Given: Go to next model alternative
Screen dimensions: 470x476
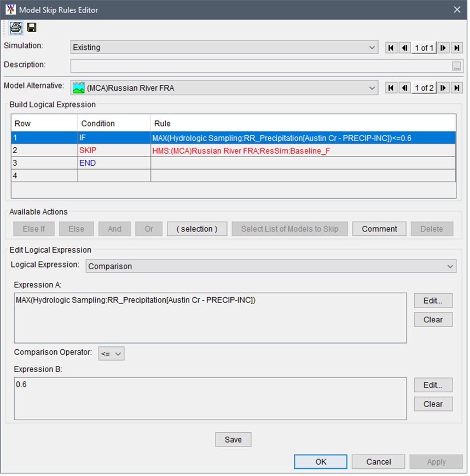Looking at the screenshot, I should pos(444,88).
